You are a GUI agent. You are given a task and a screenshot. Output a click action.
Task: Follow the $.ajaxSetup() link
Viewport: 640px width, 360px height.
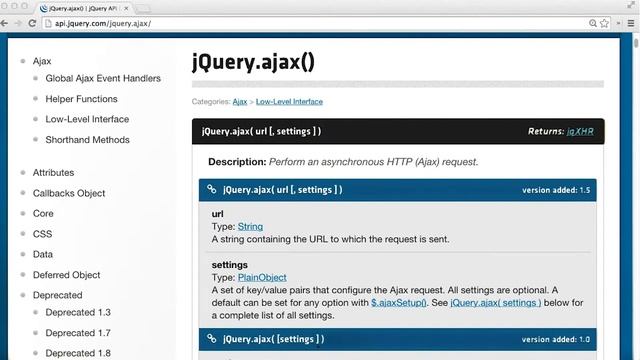point(398,303)
